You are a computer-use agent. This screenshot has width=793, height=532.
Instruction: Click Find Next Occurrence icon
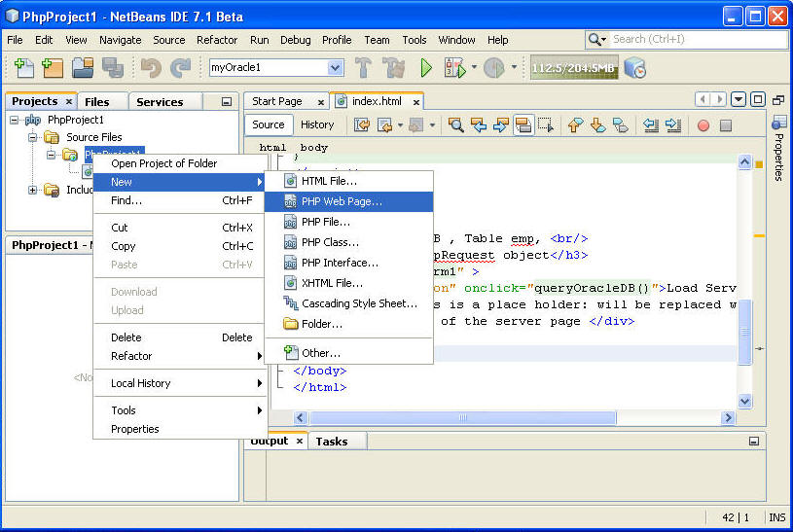[501, 124]
